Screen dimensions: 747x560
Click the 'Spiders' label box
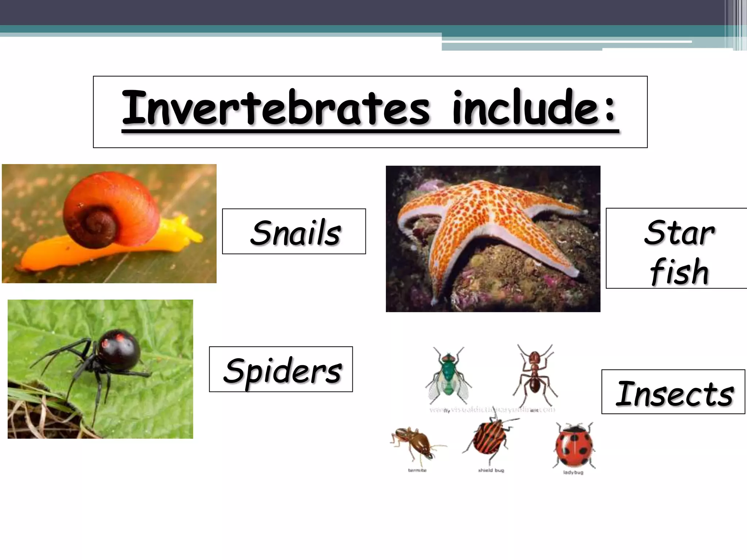(x=281, y=369)
